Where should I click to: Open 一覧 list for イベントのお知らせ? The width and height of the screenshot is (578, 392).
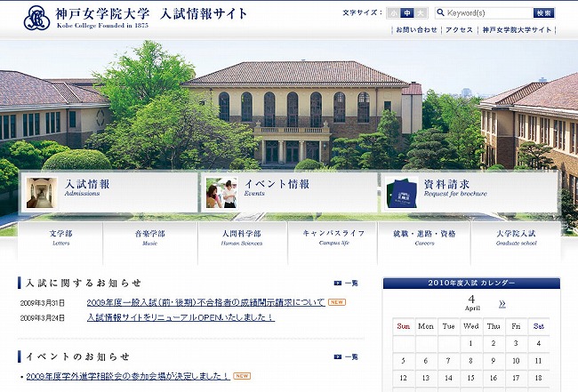(x=347, y=356)
